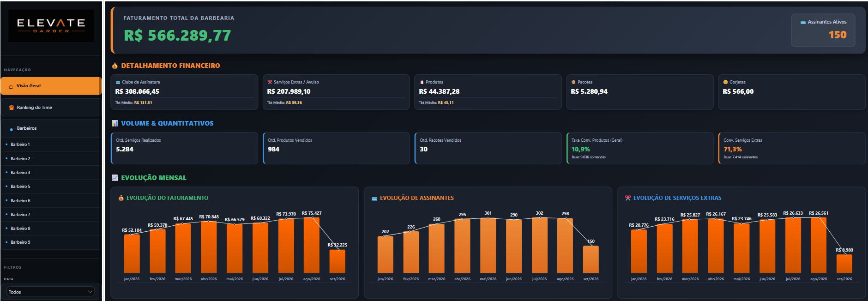The image size is (868, 301).
Task: Click the home icon beside Visão Geral
Action: [x=11, y=86]
